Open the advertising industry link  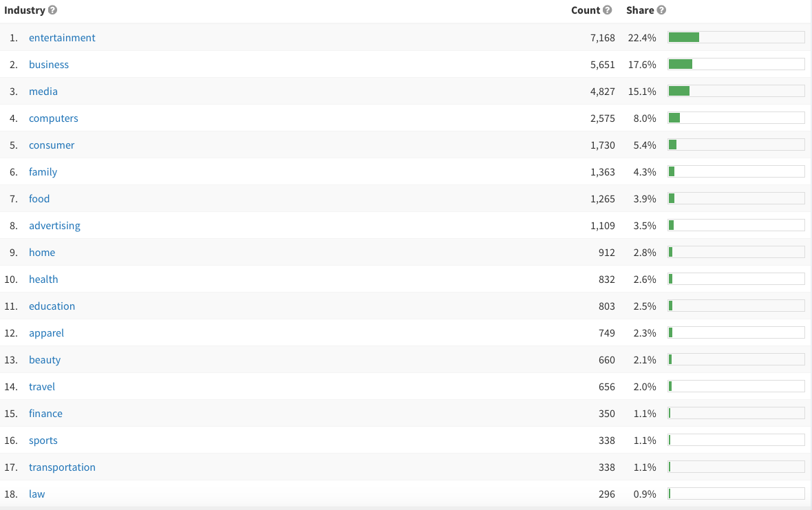54,226
